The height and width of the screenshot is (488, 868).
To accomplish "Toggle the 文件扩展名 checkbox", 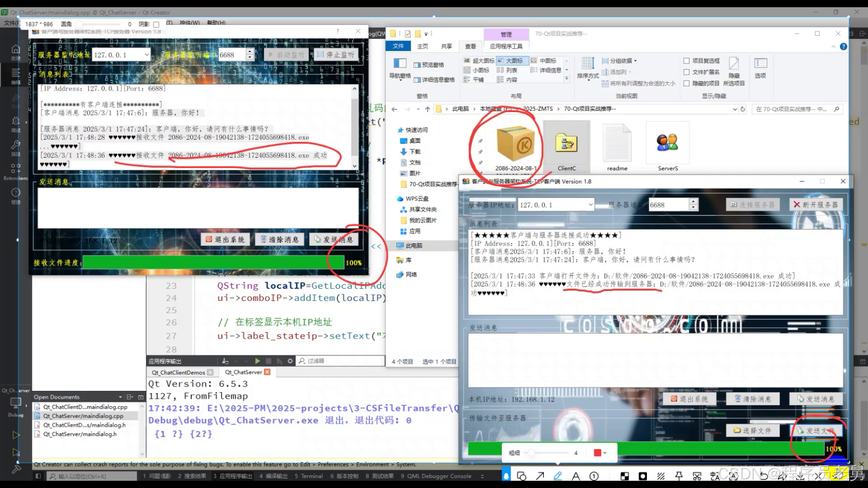I will point(686,72).
